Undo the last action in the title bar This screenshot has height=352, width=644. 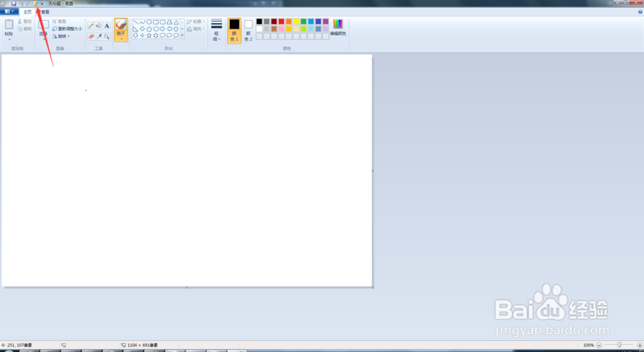21,3
